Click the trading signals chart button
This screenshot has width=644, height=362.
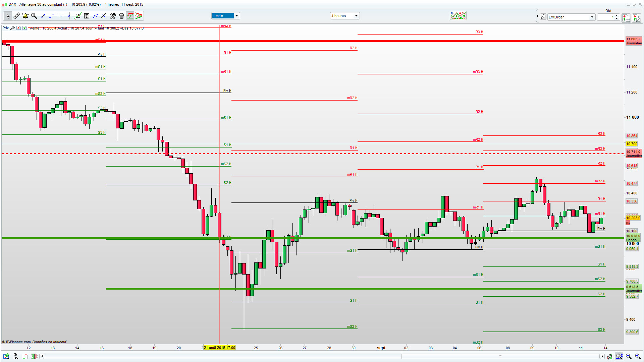coord(458,15)
